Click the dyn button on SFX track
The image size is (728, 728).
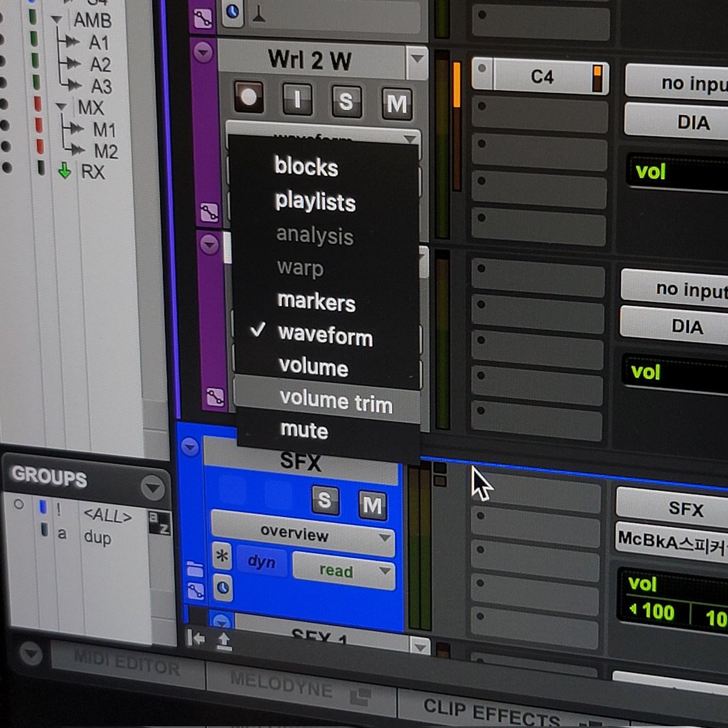point(261,562)
